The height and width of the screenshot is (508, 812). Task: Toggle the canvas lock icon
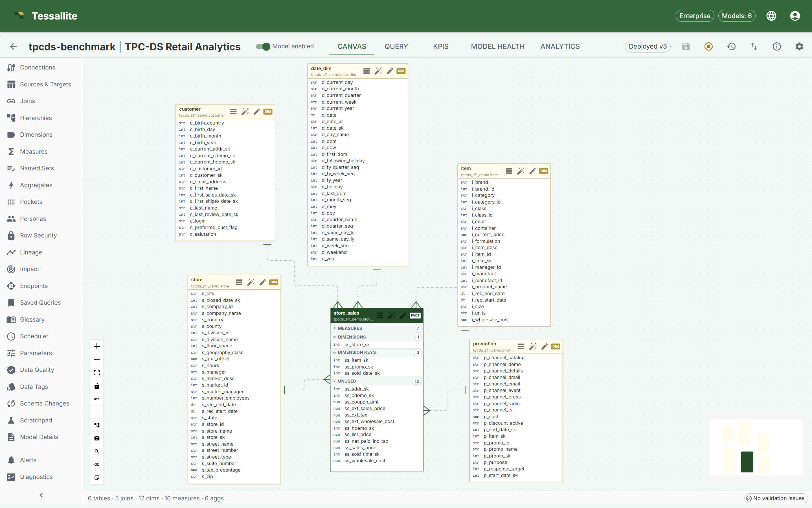click(97, 386)
